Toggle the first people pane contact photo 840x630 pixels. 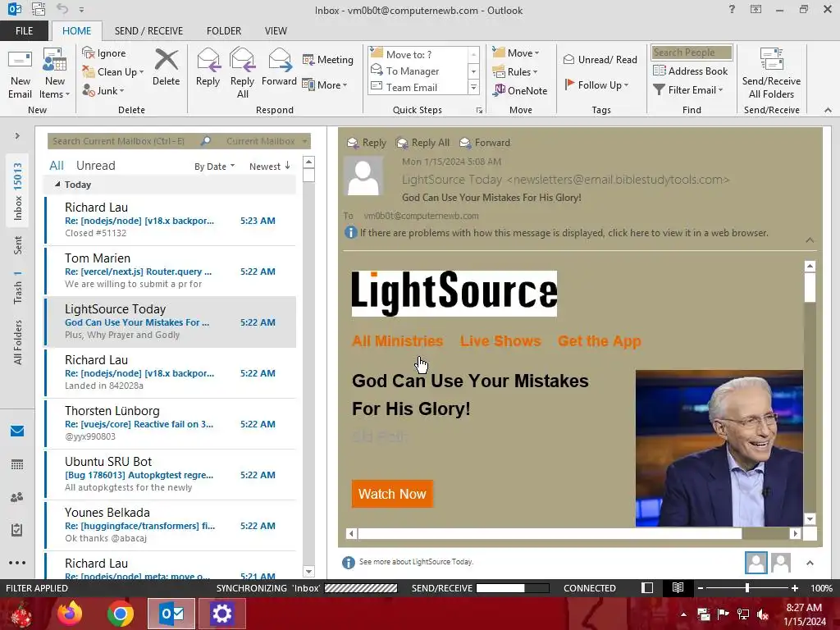tap(756, 563)
